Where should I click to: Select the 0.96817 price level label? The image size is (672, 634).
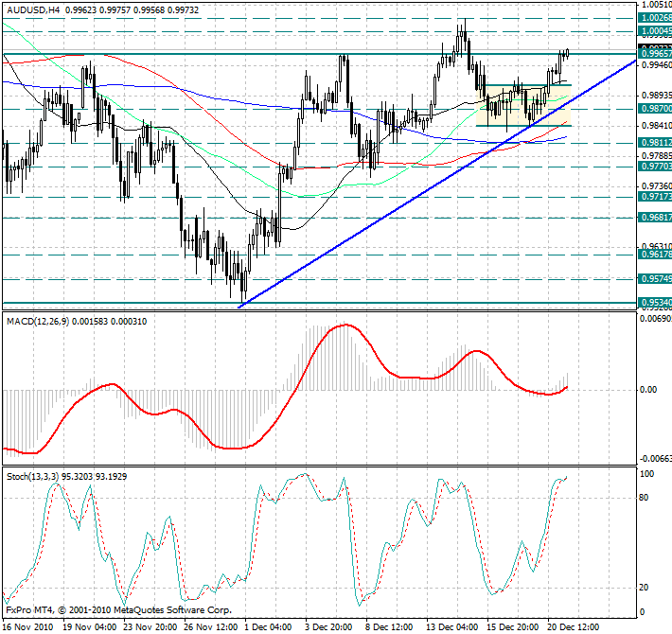pos(655,218)
